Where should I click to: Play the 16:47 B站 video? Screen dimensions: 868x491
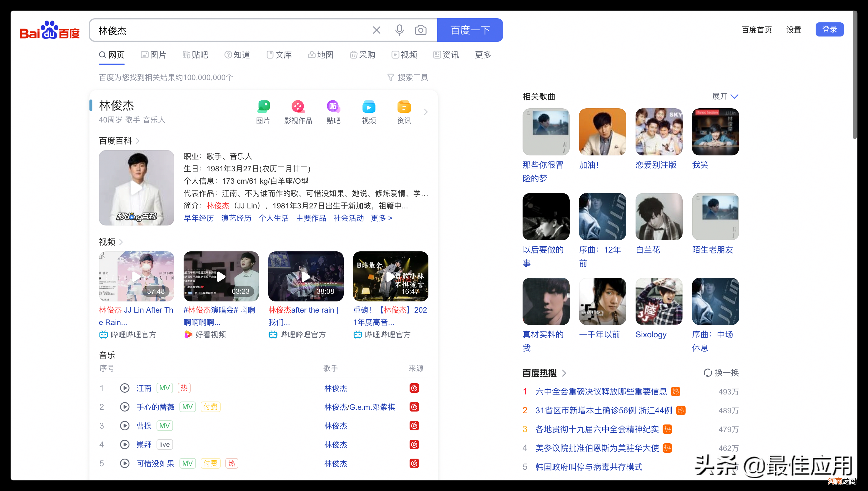(390, 276)
